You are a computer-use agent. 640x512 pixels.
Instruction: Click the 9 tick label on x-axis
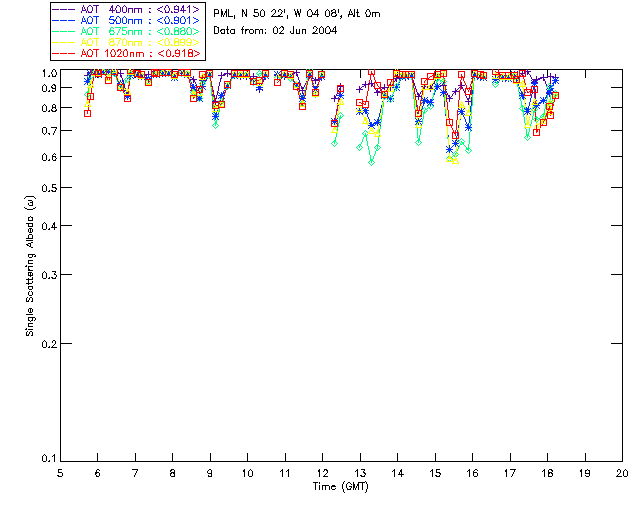pos(210,473)
